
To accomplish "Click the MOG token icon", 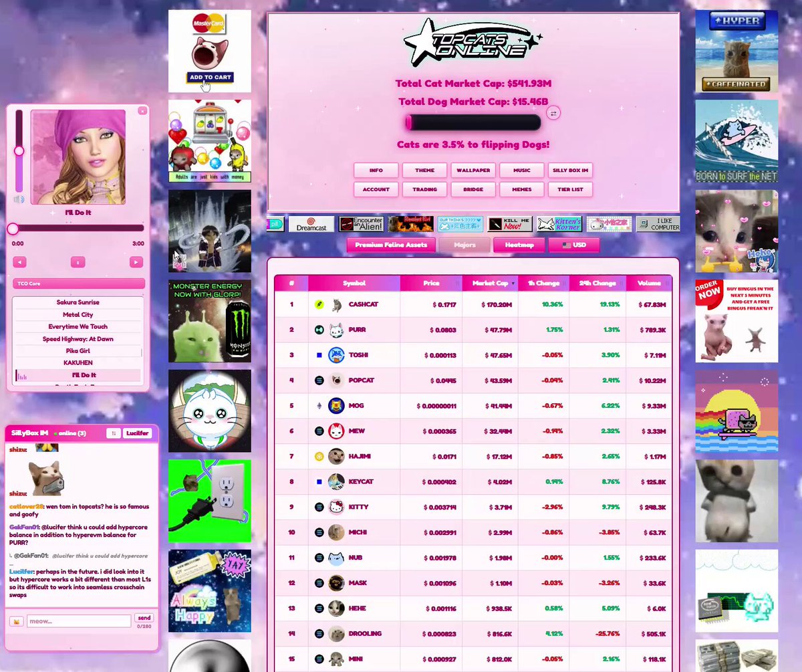I will [x=337, y=406].
